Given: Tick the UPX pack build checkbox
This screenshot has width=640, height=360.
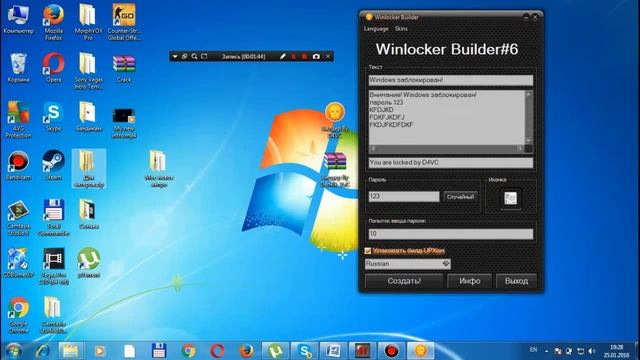Looking at the screenshot, I should pos(368,251).
